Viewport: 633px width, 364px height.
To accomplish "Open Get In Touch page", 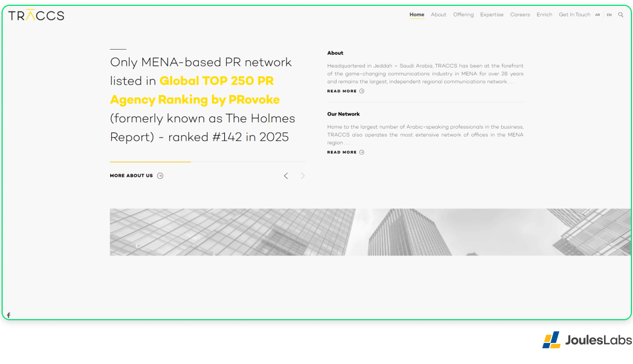I will pyautogui.click(x=574, y=15).
